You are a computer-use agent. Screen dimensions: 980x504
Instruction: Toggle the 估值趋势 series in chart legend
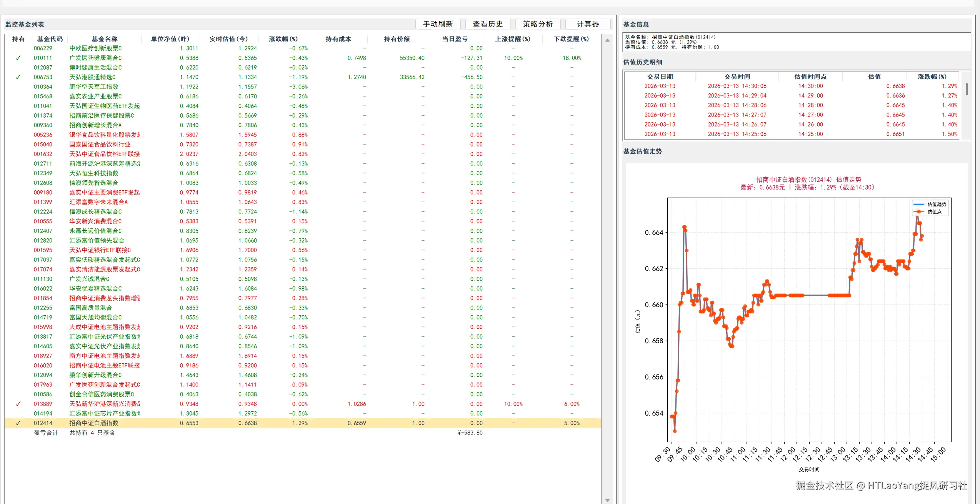[x=936, y=204]
